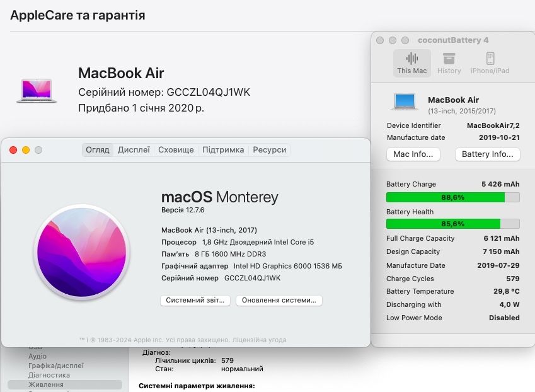Click the Battery Charge 88,6% bar
Viewport: 535px width, 392px height.
453,197
